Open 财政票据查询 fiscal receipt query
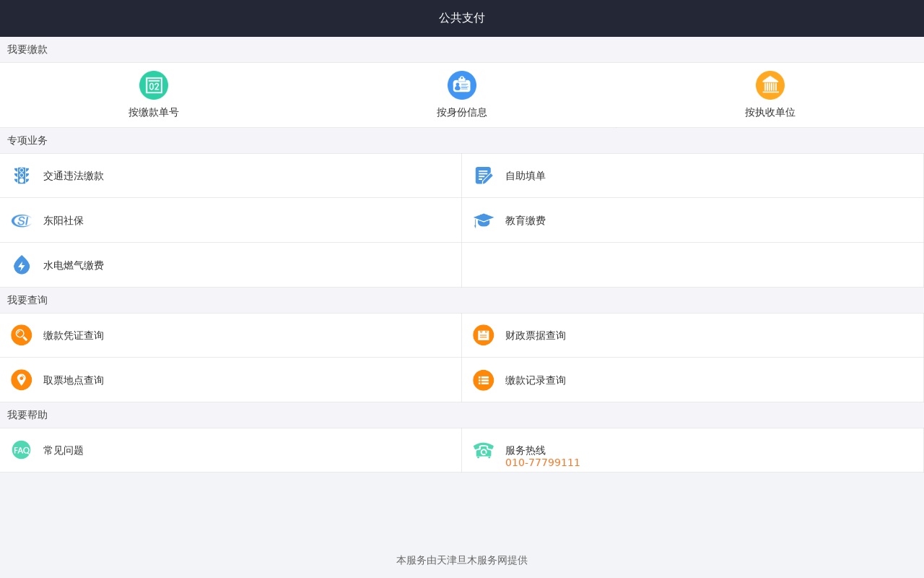The image size is (924, 578). [536, 336]
